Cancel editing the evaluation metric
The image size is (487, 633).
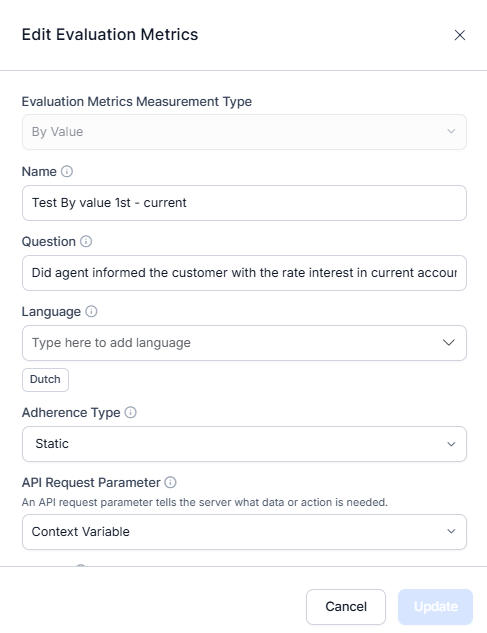[x=346, y=607]
